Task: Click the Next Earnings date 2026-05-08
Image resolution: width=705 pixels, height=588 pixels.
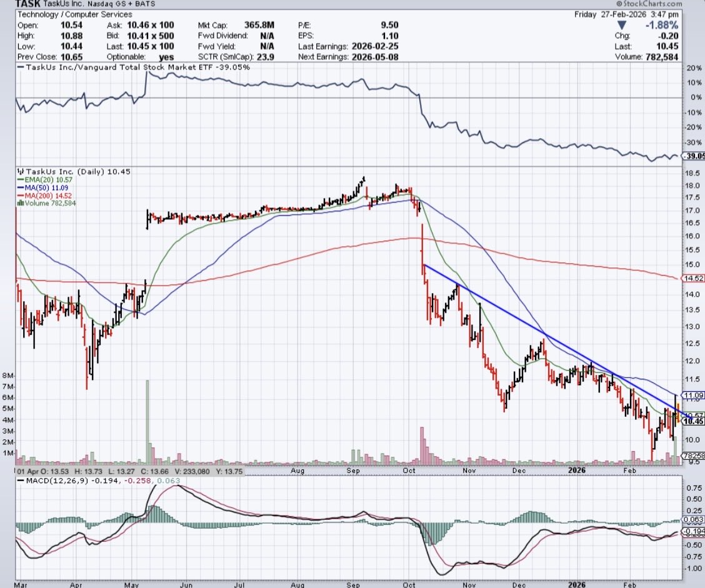Action: tap(375, 57)
